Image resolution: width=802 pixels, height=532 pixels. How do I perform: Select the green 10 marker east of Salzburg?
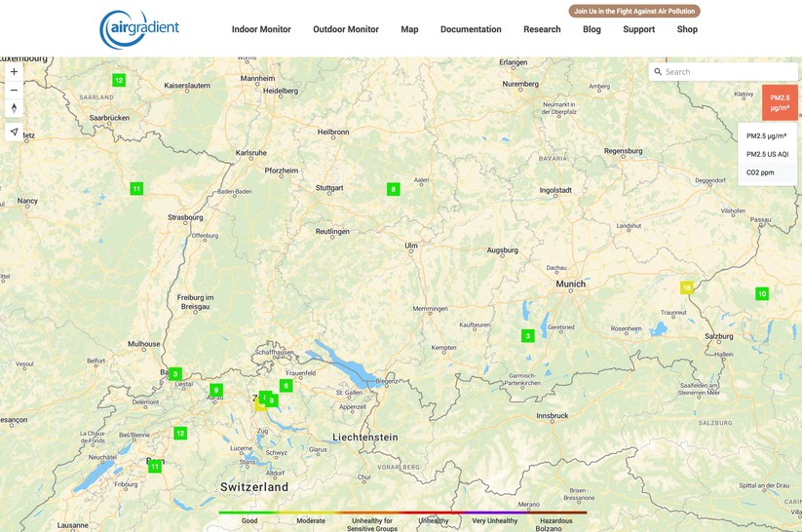tap(762, 293)
